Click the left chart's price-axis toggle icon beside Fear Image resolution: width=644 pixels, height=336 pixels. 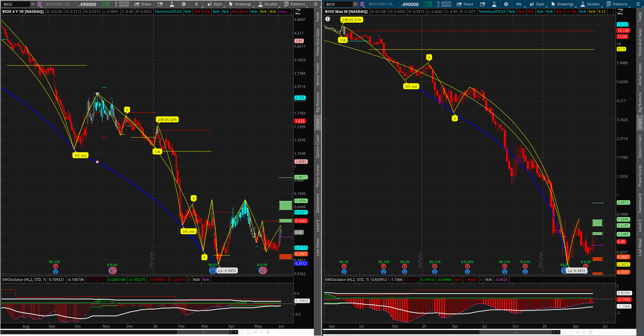(x=298, y=12)
